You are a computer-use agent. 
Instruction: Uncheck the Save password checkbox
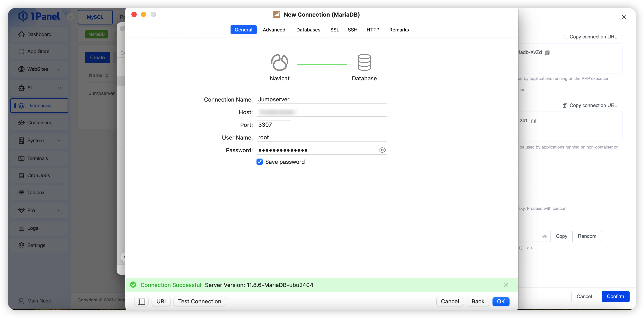pos(260,162)
